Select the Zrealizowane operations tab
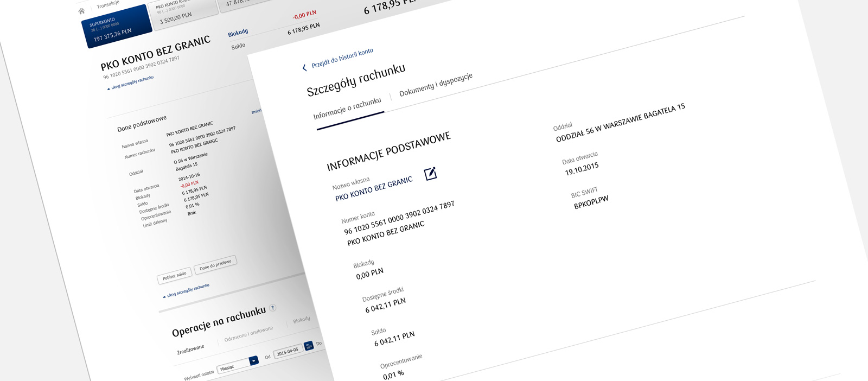 coord(190,350)
